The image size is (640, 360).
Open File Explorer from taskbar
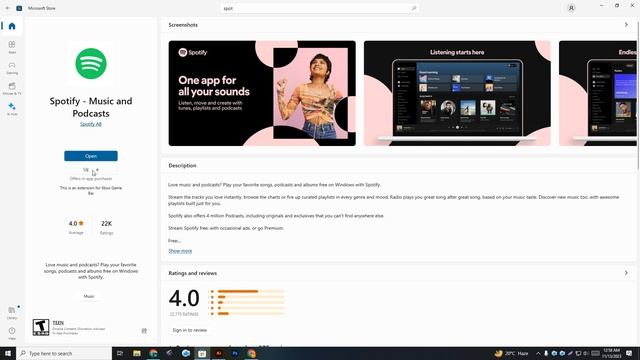pyautogui.click(x=137, y=353)
